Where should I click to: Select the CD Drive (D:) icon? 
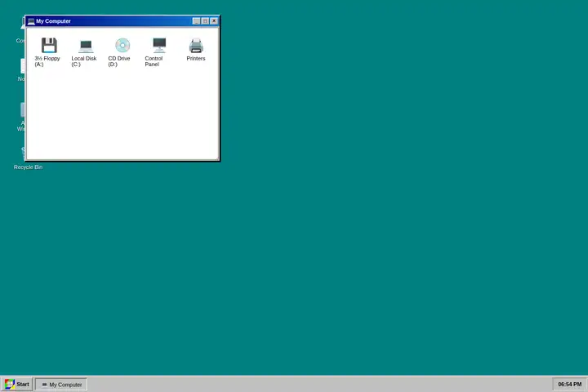coord(122,46)
